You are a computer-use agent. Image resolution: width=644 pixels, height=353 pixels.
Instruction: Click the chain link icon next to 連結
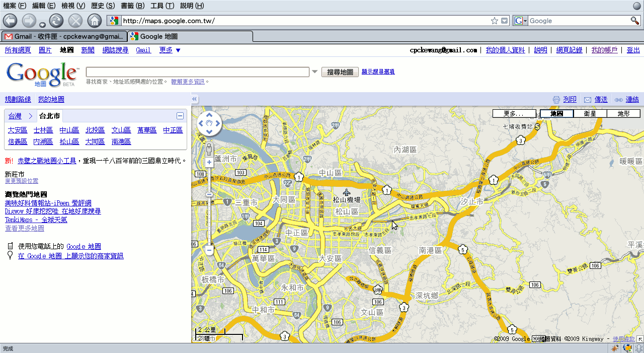619,100
